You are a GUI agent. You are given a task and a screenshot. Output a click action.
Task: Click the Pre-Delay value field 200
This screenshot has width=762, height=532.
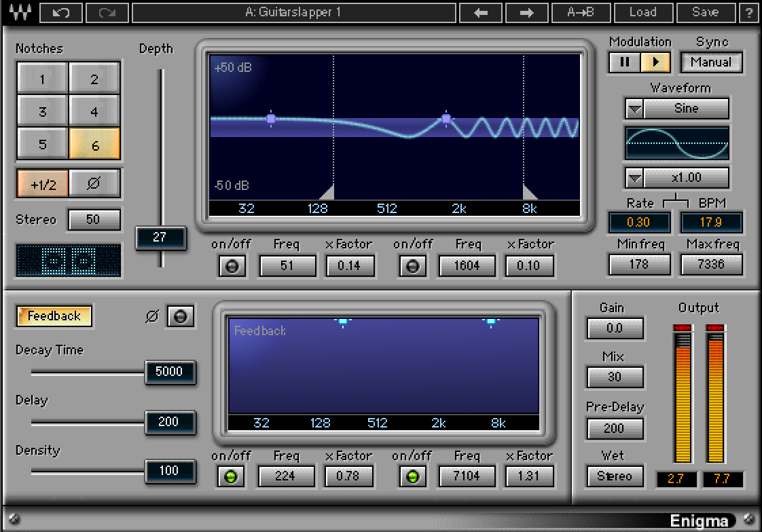coord(615,428)
